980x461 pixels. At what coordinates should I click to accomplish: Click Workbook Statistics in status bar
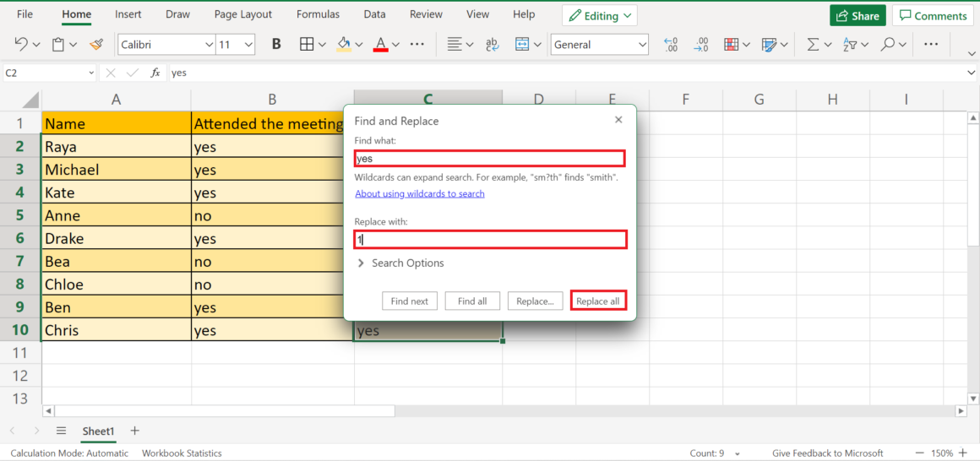182,453
